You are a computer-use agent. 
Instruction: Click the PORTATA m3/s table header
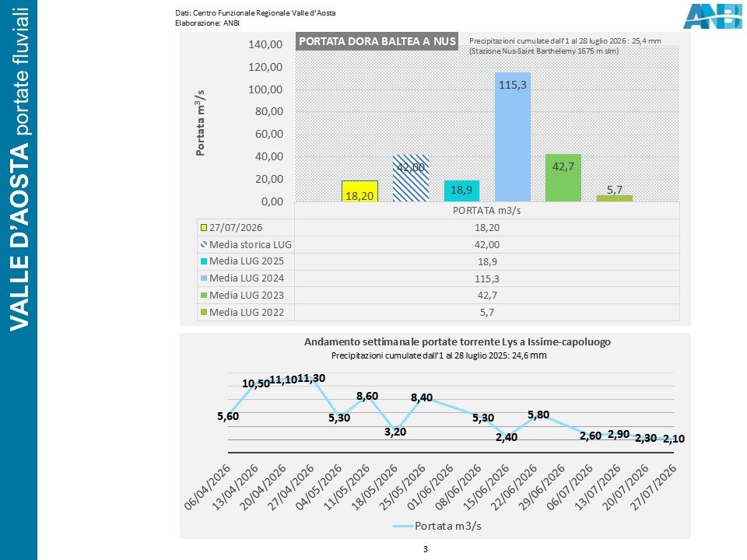click(x=487, y=211)
